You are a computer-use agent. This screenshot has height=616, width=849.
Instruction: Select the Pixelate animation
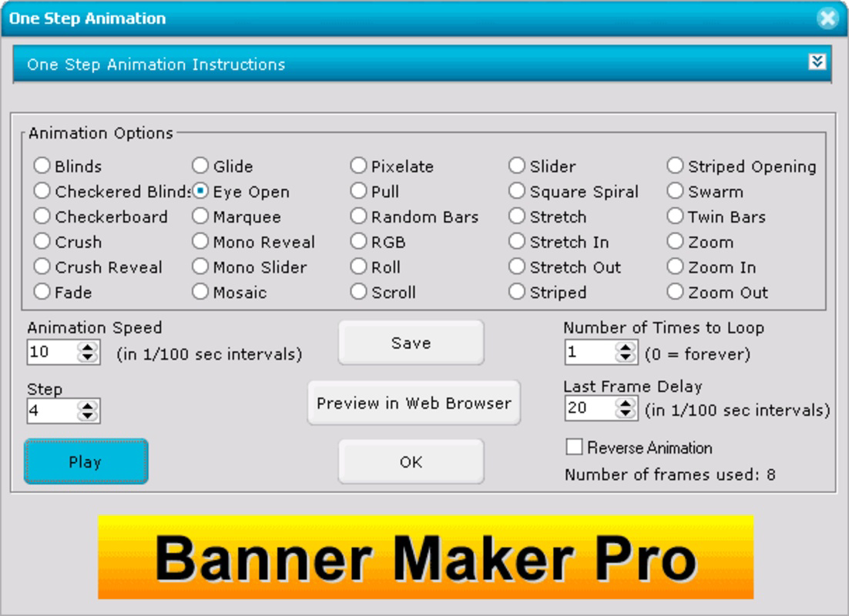[358, 166]
